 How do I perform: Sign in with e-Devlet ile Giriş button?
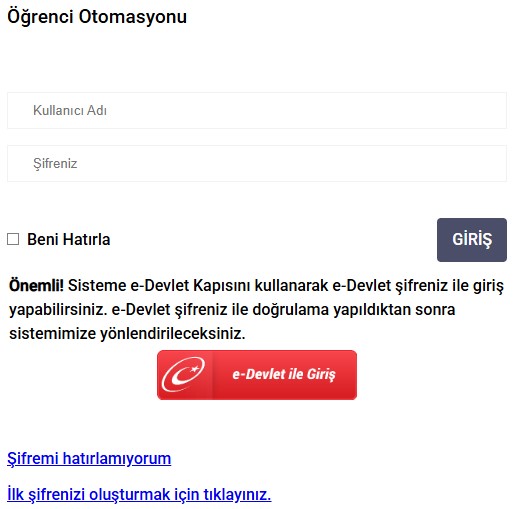257,375
